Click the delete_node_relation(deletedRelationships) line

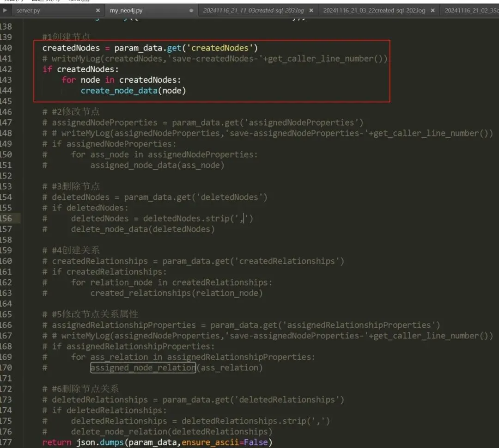click(x=157, y=432)
